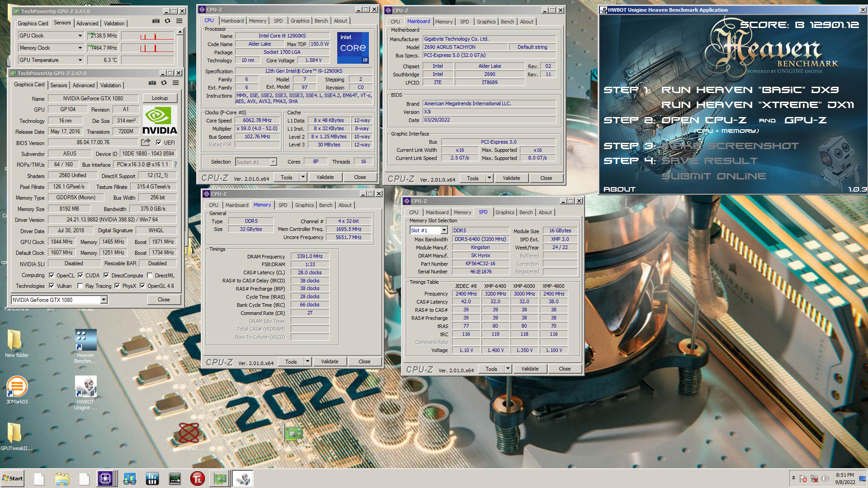Image resolution: width=868 pixels, height=488 pixels.
Task: Open the Memory Clock sensor dropdown
Action: point(80,48)
